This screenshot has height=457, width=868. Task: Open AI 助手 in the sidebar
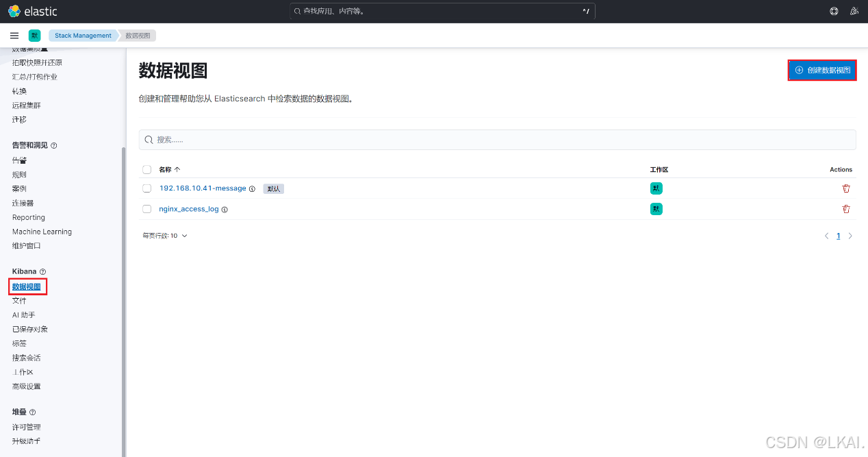coord(24,315)
